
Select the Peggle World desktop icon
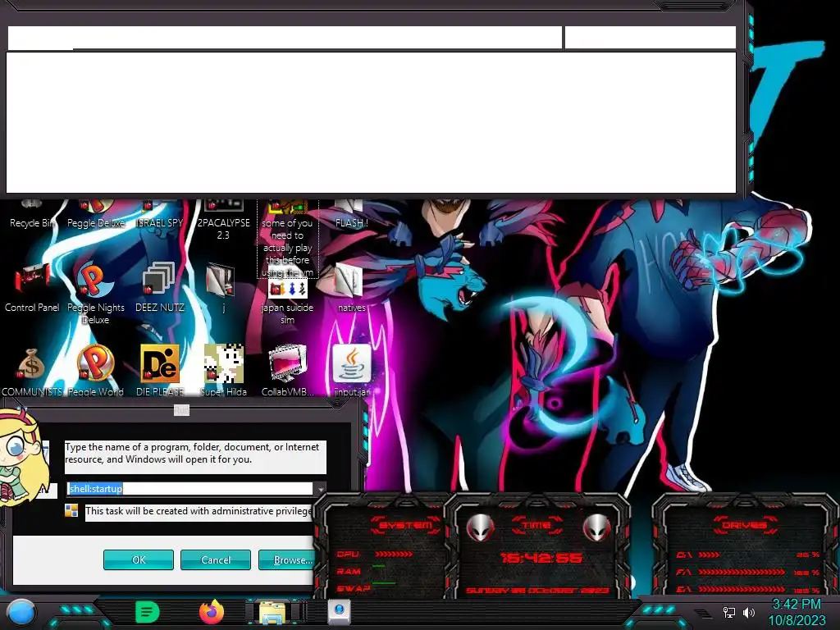tap(95, 372)
